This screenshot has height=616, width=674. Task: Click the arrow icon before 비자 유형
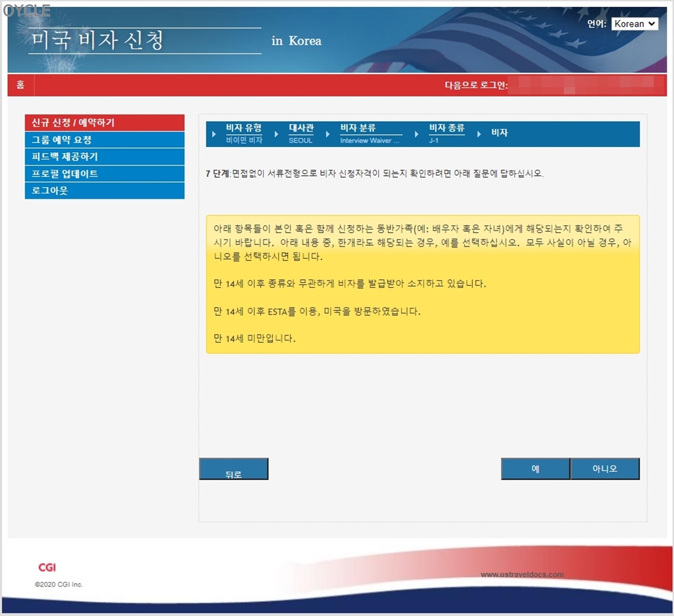point(214,134)
